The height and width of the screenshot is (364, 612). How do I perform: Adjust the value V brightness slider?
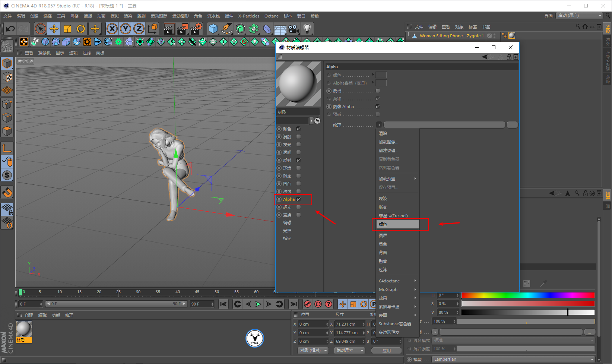click(x=528, y=312)
